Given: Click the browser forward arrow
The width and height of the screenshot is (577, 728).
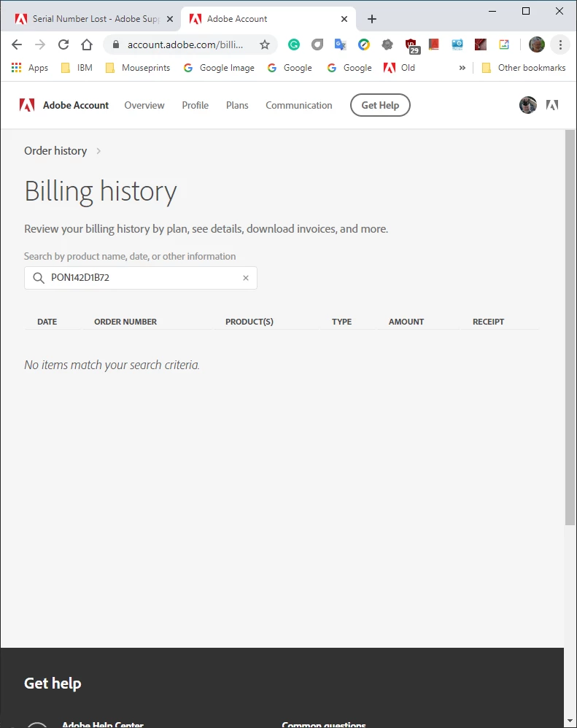Looking at the screenshot, I should tap(40, 44).
